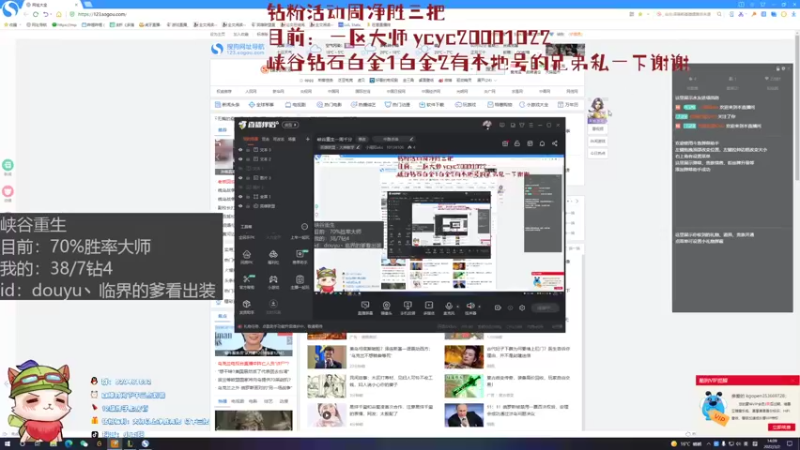Open stream settings gear icon
Screen dimensions: 800x450
tap(522, 308)
